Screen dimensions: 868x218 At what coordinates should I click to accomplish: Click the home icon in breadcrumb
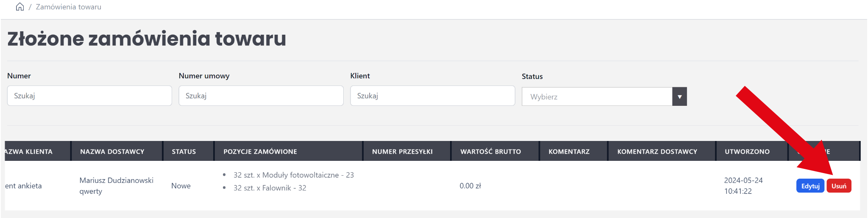tap(19, 7)
